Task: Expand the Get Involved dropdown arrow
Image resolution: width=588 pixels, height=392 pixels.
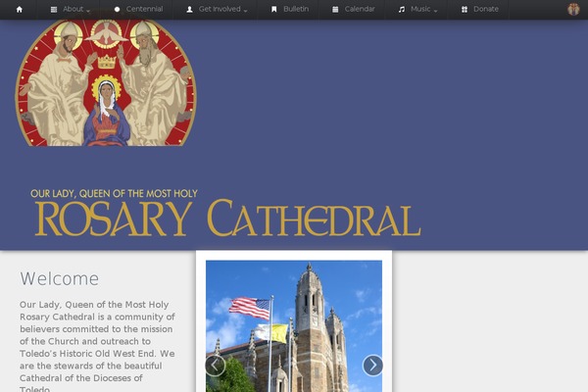Action: [x=245, y=11]
